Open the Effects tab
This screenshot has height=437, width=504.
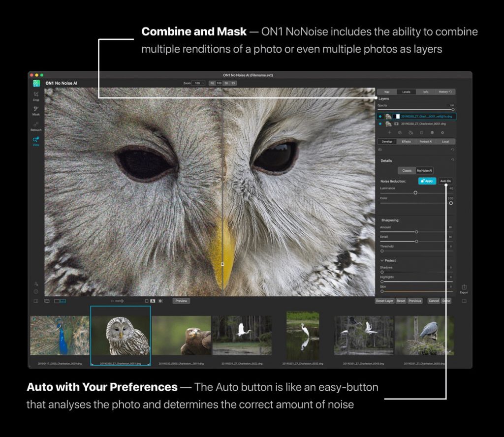coord(406,142)
